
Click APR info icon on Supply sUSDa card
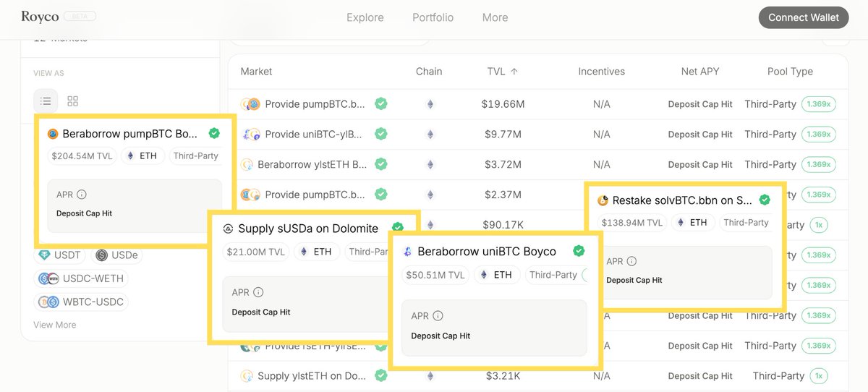coord(258,292)
